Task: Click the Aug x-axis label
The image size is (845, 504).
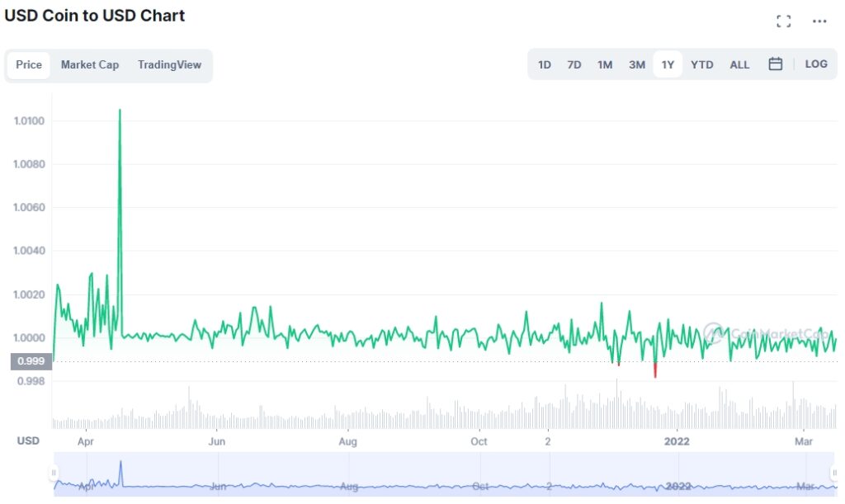Action: click(347, 441)
